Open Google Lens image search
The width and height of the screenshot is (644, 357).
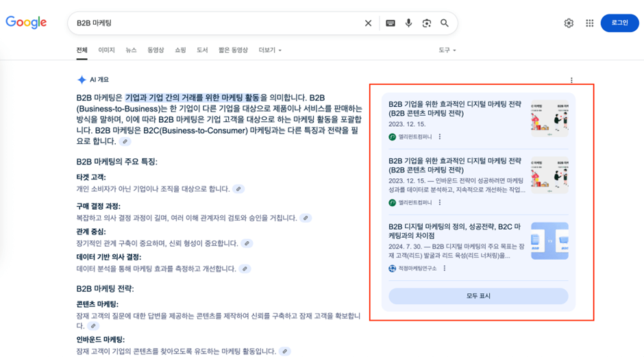[x=427, y=23]
